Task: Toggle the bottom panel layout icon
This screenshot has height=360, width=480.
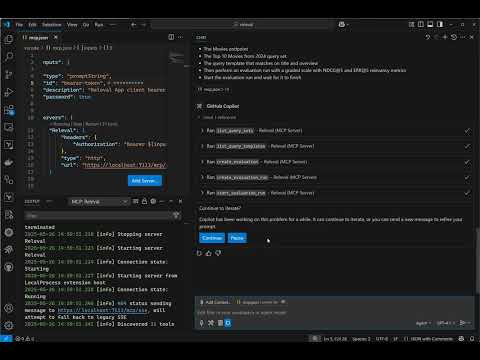Action: coord(430,25)
